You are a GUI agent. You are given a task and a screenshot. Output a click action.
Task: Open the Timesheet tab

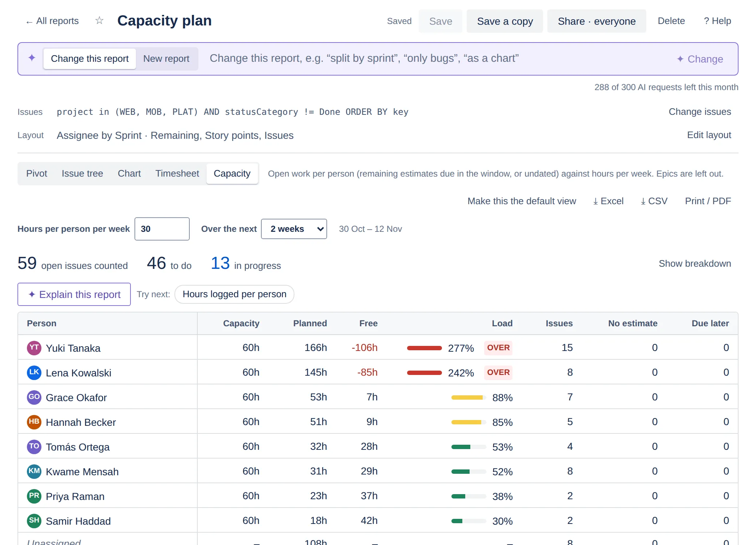point(177,174)
